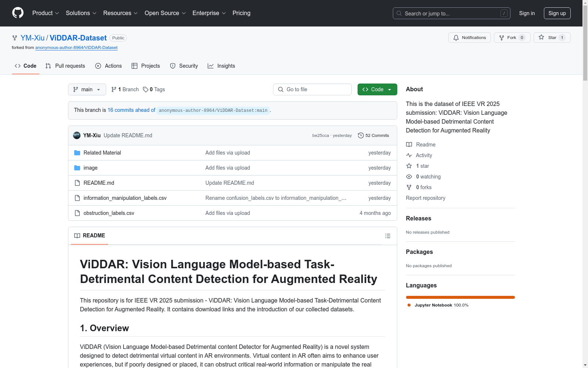This screenshot has width=588, height=368.
Task: Click the fork icon beside 0 forks
Action: (x=409, y=187)
